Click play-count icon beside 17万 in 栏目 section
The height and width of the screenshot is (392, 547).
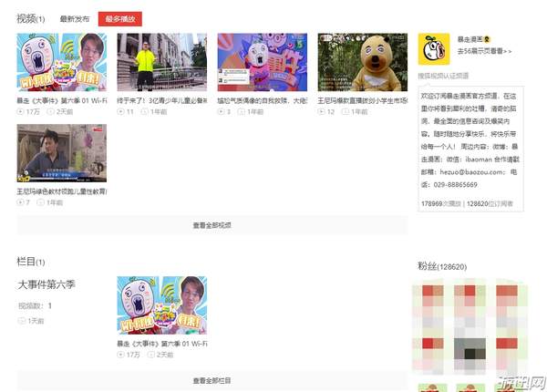tap(120, 355)
